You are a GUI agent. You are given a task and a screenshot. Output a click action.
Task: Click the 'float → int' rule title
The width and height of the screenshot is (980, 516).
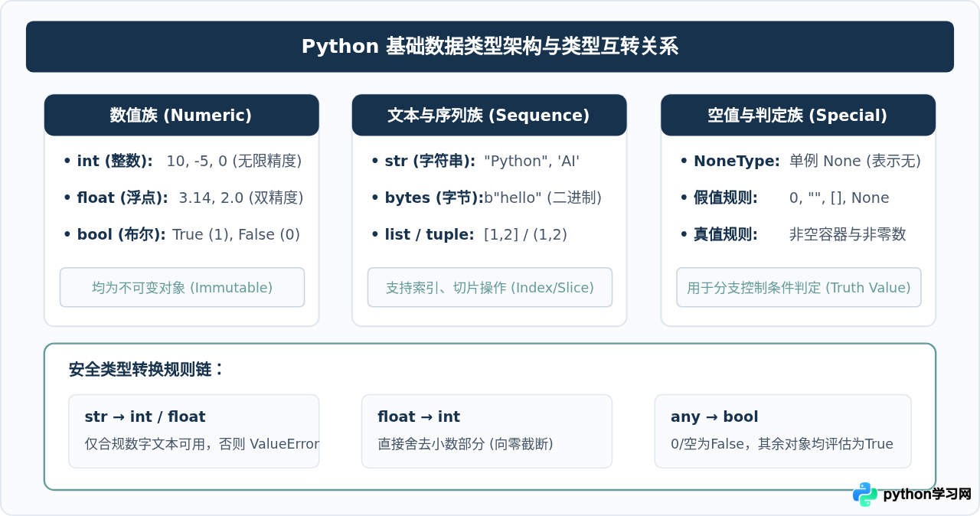(419, 416)
